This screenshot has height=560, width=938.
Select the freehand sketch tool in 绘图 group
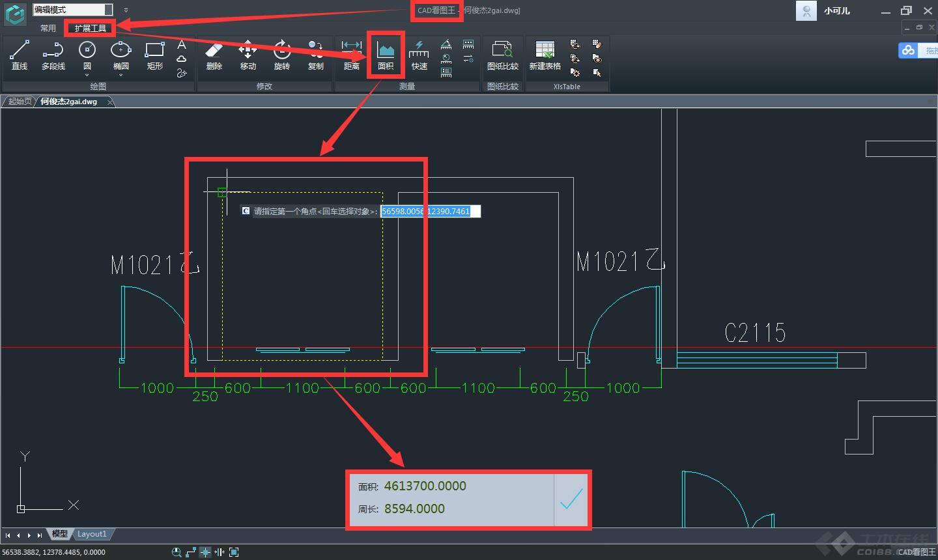(182, 73)
